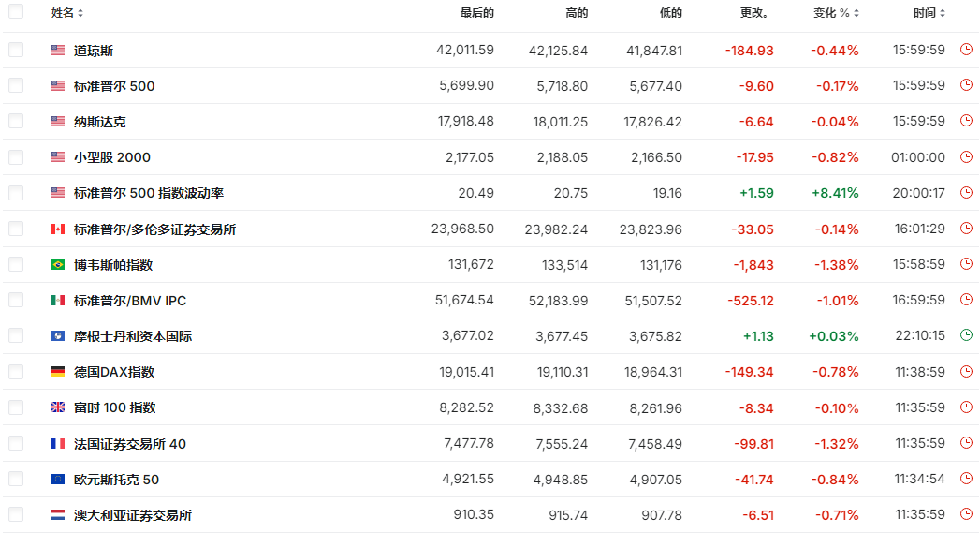Select the checkbox next to 欧元斯托克 50
980x533 pixels.
click(16, 479)
